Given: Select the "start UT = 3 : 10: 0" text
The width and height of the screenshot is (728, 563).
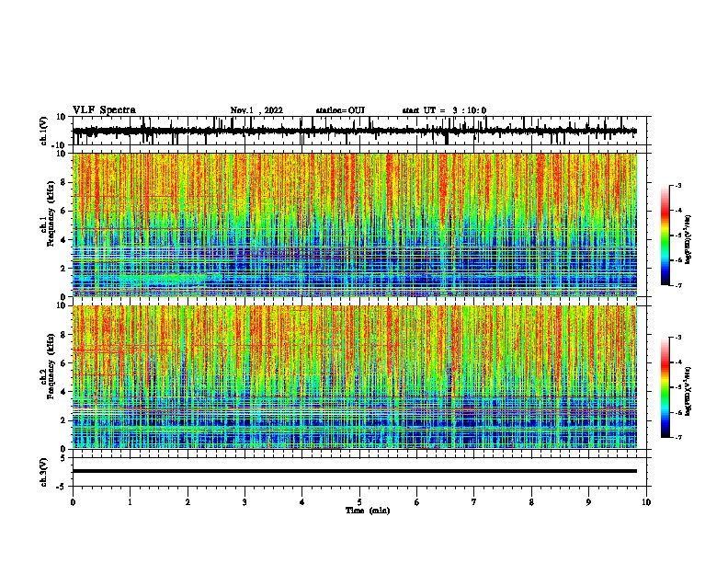Looking at the screenshot, I should (x=444, y=110).
